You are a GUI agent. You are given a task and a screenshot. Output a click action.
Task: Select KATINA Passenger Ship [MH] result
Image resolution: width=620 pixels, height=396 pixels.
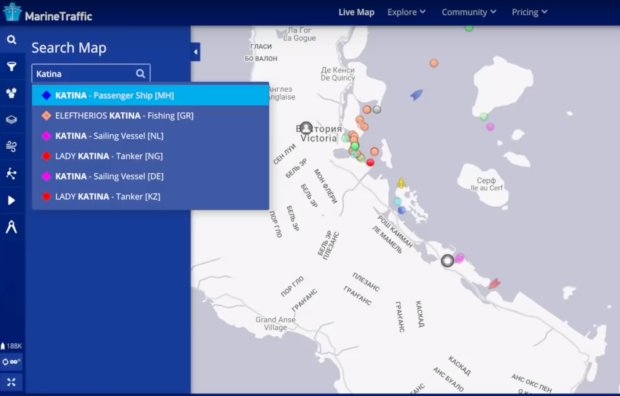click(x=150, y=95)
